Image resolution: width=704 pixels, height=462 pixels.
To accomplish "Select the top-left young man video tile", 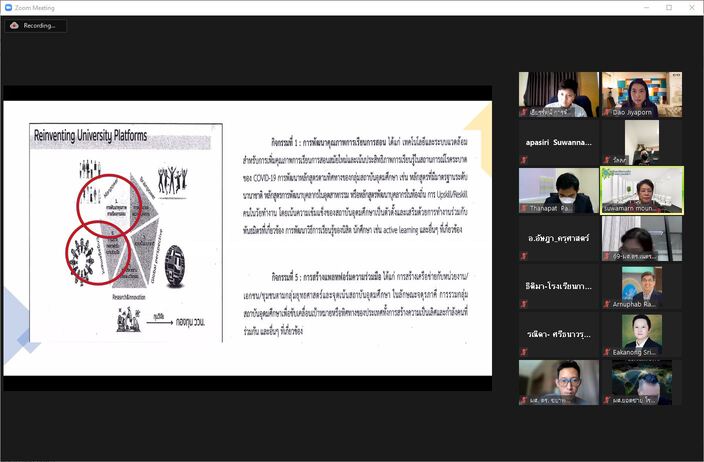I will pos(559,95).
